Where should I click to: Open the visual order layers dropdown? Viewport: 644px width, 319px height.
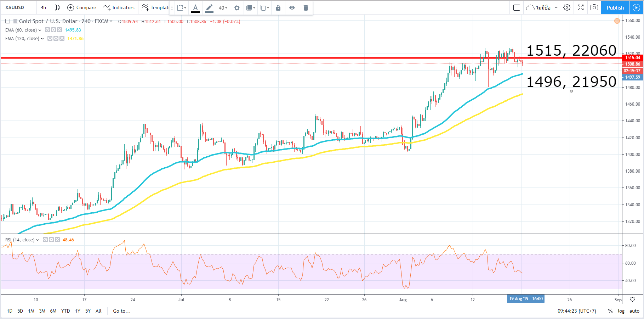point(251,8)
